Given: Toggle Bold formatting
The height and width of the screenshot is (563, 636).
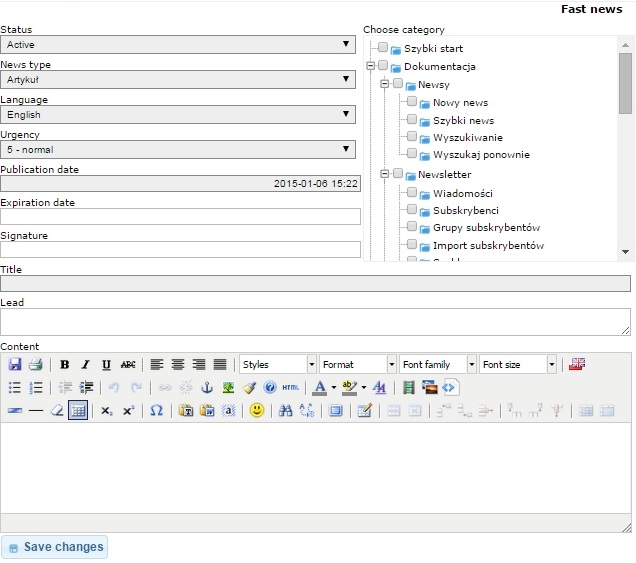Looking at the screenshot, I should [64, 365].
